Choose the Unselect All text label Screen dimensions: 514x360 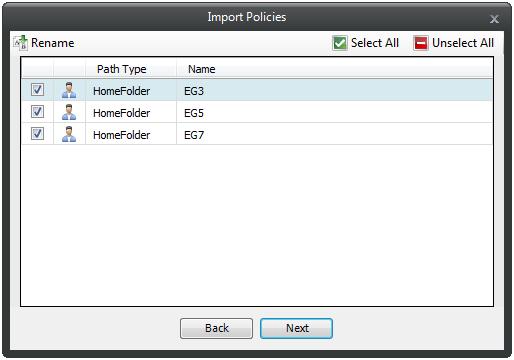pyautogui.click(x=463, y=43)
